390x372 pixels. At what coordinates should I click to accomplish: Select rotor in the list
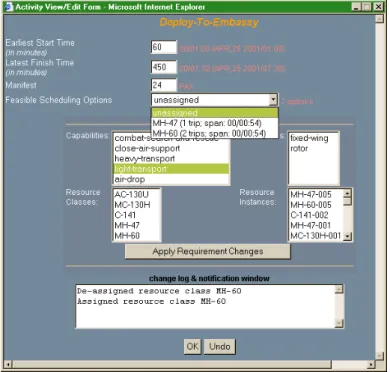coord(314,148)
